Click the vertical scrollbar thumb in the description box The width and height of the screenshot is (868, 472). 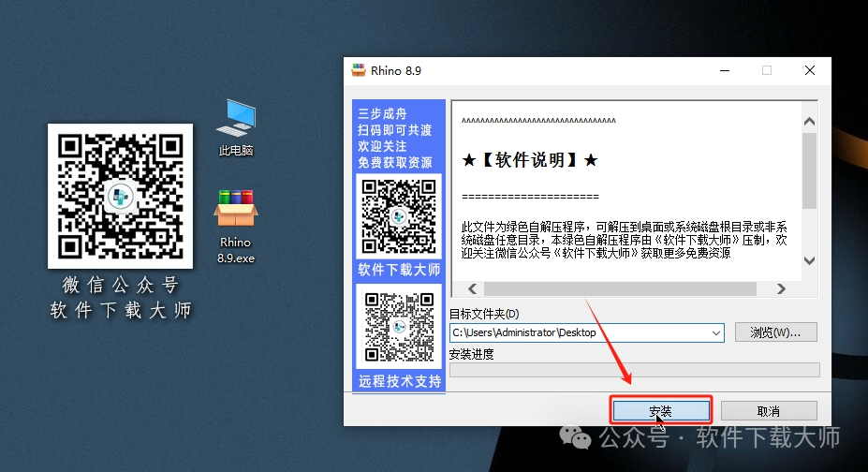pyautogui.click(x=809, y=170)
